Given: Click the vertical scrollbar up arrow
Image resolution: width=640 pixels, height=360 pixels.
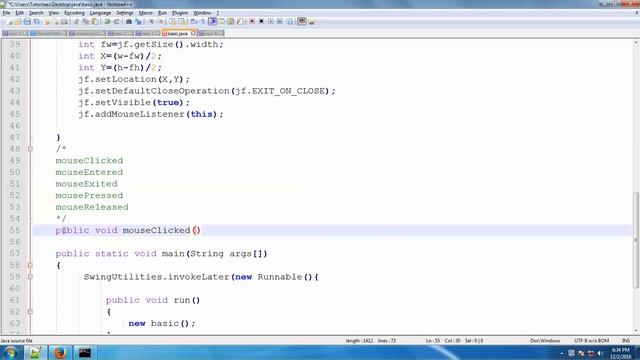Looking at the screenshot, I should (636, 42).
